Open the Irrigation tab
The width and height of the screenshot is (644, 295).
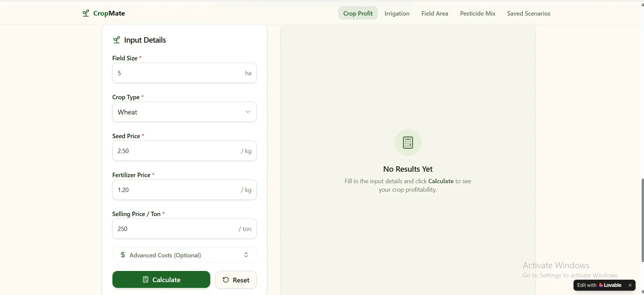coord(397,13)
